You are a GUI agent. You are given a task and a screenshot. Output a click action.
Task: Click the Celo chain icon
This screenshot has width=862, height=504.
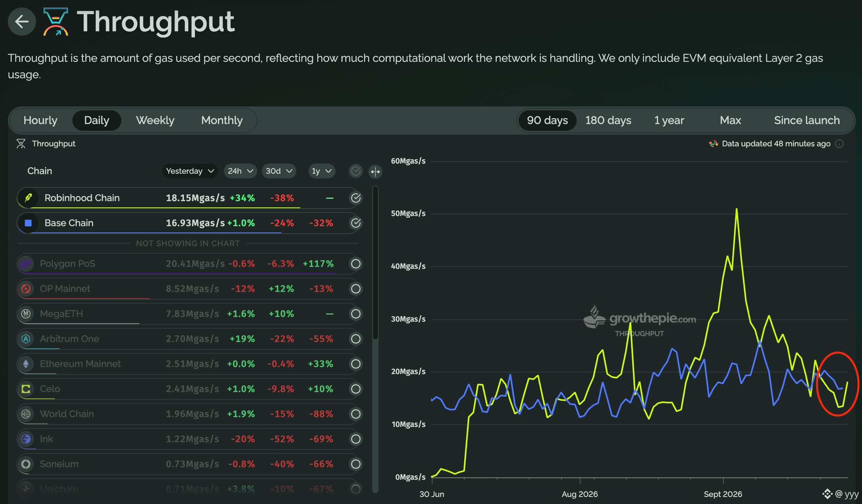(26, 389)
